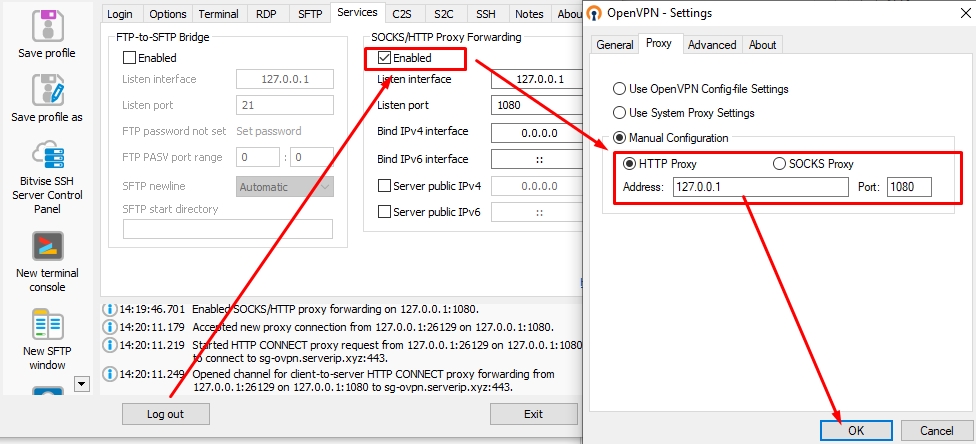The width and height of the screenshot is (976, 444).
Task: Click the FTP PASV port range end field
Action: pos(312,158)
